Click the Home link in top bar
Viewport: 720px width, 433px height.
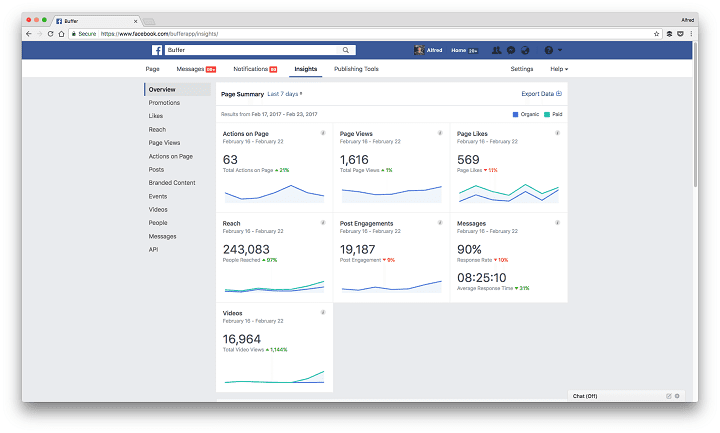[x=458, y=50]
